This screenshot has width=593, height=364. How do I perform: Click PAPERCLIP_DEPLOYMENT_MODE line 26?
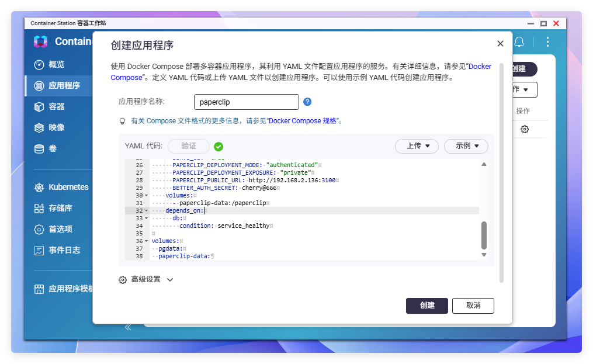(x=245, y=165)
